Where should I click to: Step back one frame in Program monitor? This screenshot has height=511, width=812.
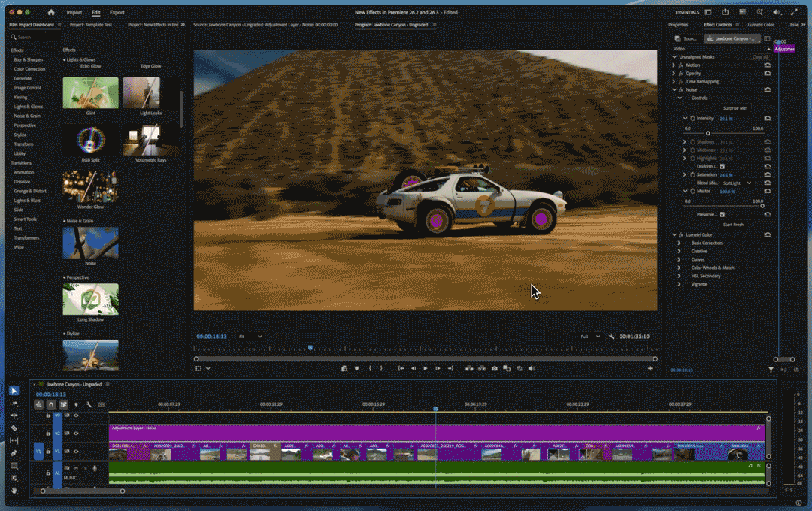point(414,369)
